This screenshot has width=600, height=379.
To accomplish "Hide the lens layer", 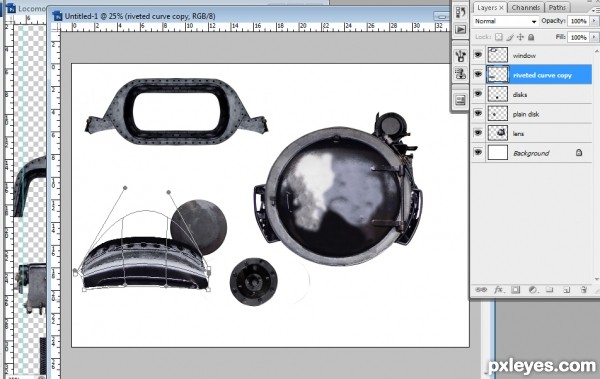I will (x=478, y=133).
